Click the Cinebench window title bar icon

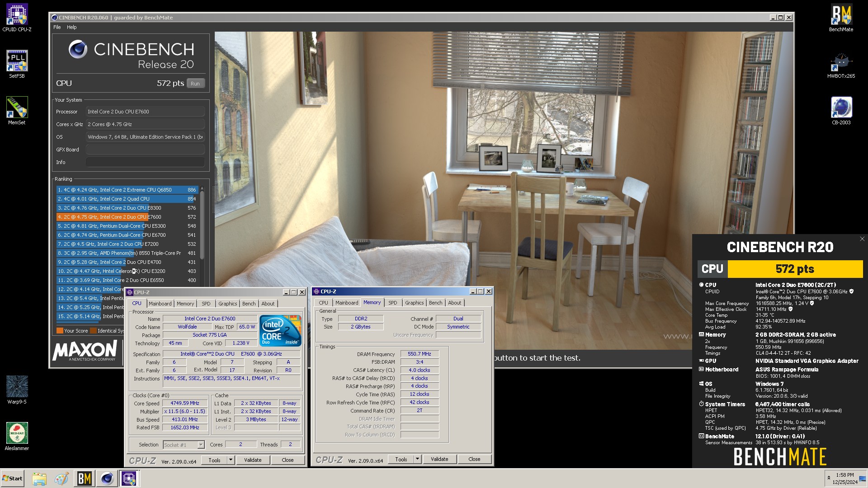pyautogui.click(x=55, y=18)
